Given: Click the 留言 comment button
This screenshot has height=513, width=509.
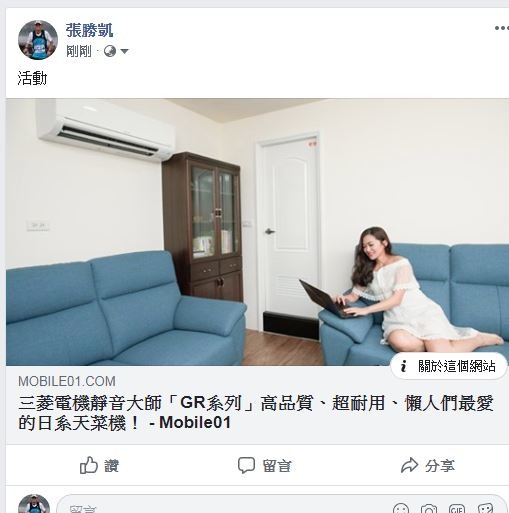Looking at the screenshot, I should point(265,465).
